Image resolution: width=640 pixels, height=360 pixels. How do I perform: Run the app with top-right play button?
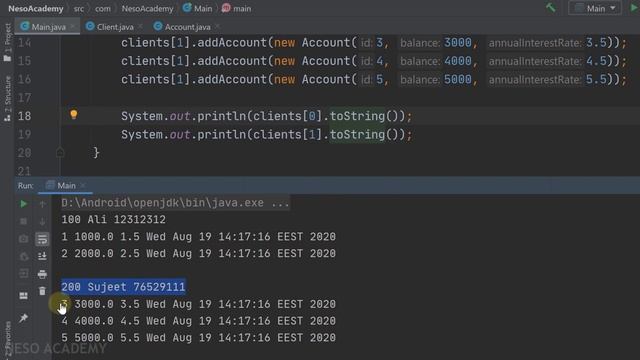[x=635, y=8]
